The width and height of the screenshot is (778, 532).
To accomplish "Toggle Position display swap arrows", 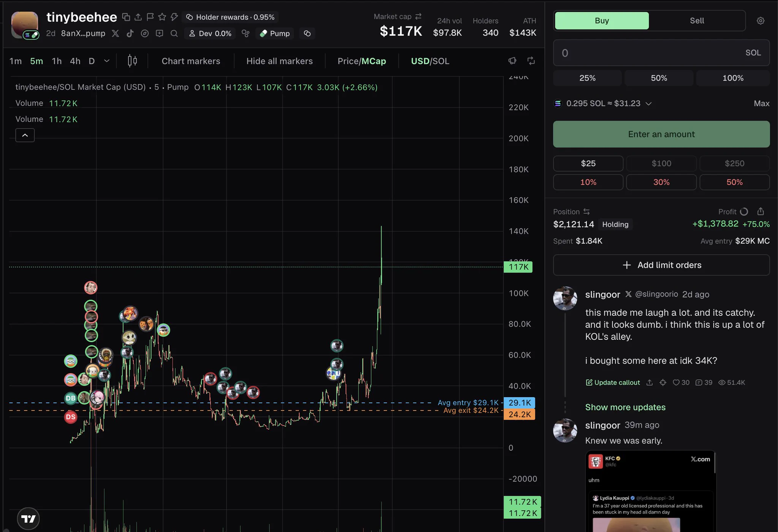I will click(587, 212).
